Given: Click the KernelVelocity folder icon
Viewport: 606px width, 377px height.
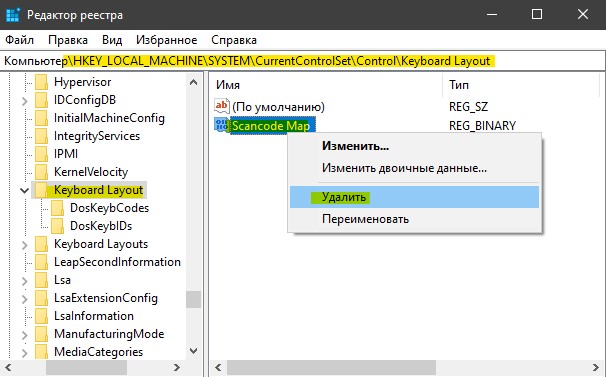Looking at the screenshot, I should tap(41, 172).
